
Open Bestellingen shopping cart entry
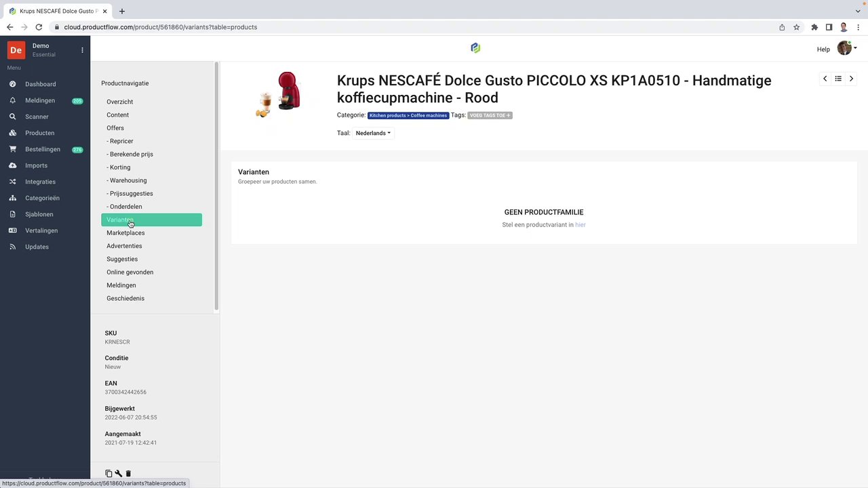pos(42,149)
